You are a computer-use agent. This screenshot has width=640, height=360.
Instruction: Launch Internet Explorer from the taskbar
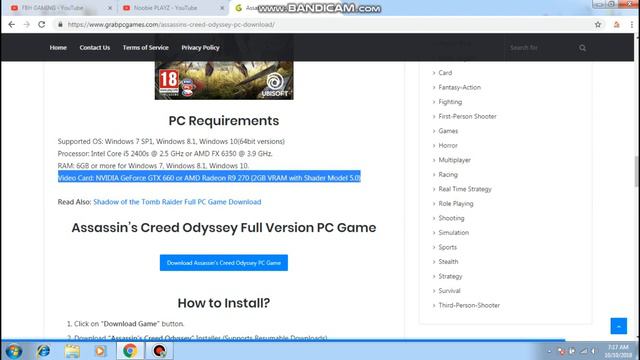pyautogui.click(x=43, y=351)
